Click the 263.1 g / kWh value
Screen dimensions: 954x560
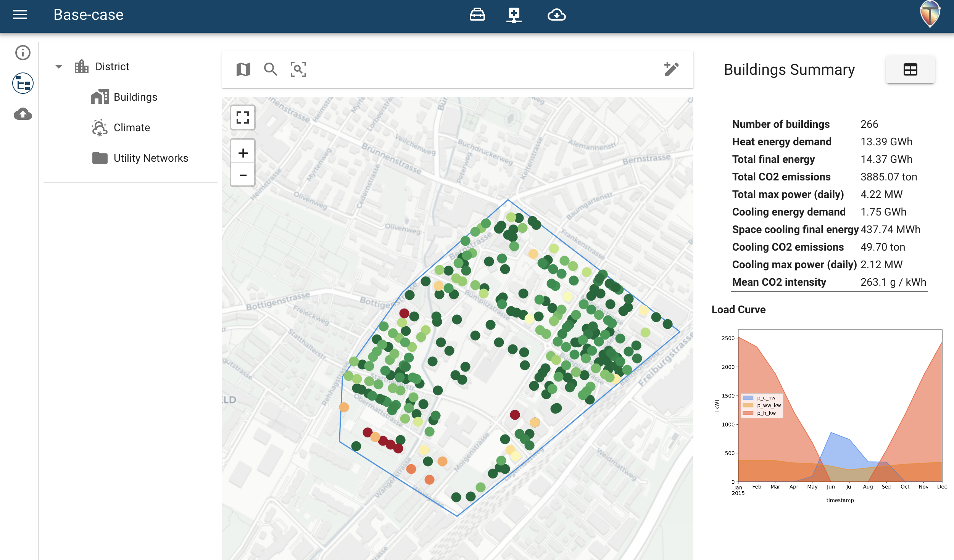[x=893, y=282]
